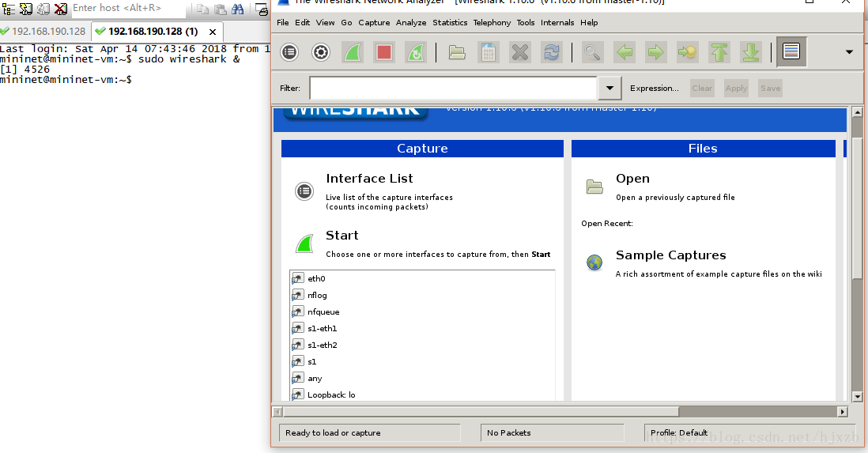Reload this capture file icon

point(551,53)
